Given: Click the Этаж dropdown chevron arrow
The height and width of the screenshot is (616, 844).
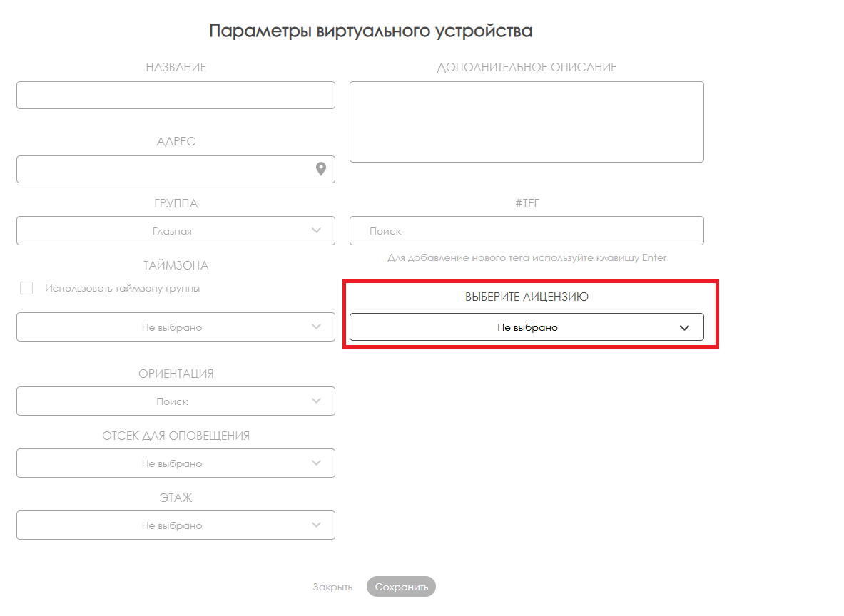Looking at the screenshot, I should click(x=317, y=525).
